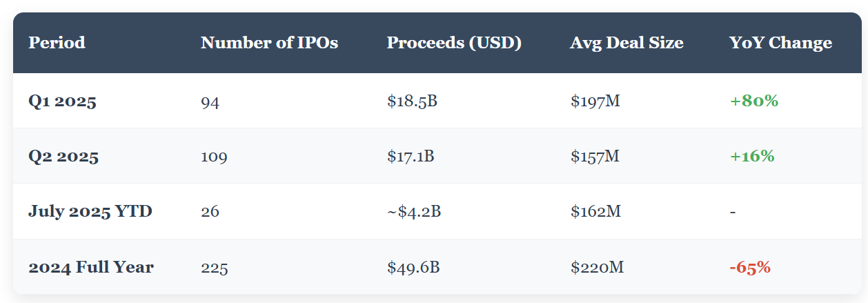Click the Period column header
Screen dimensions: 868x303
57,43
